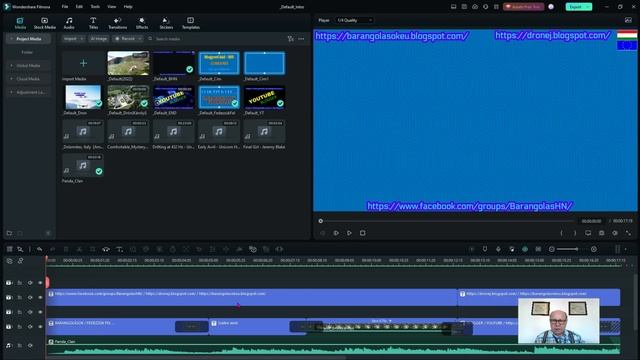The height and width of the screenshot is (360, 640).
Task: Switch to the Transitions tab
Action: tap(118, 23)
